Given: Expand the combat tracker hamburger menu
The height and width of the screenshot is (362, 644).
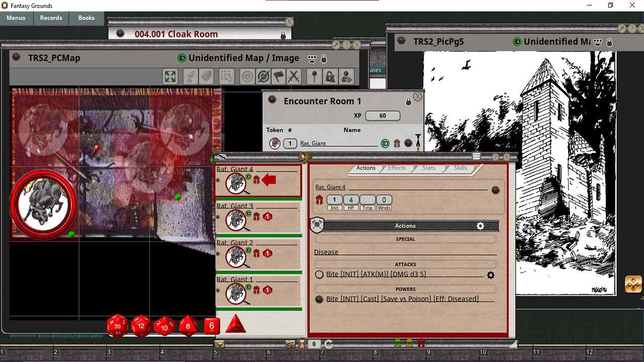Looking at the screenshot, I should point(476,156).
